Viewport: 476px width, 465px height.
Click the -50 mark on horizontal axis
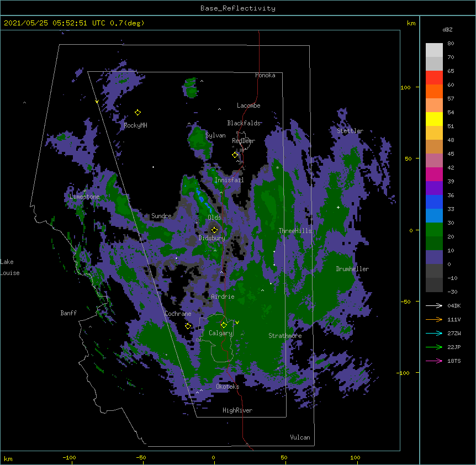pos(141,457)
